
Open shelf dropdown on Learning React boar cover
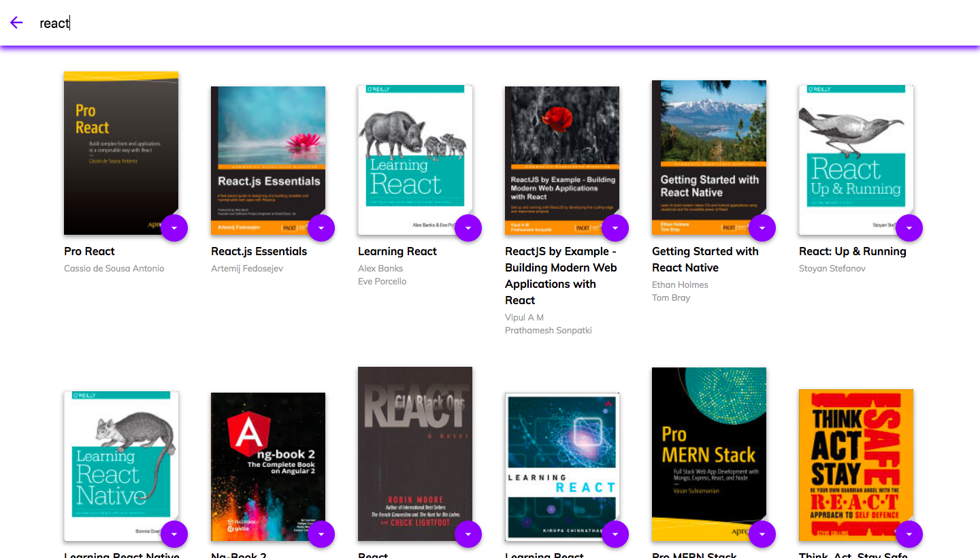click(468, 228)
